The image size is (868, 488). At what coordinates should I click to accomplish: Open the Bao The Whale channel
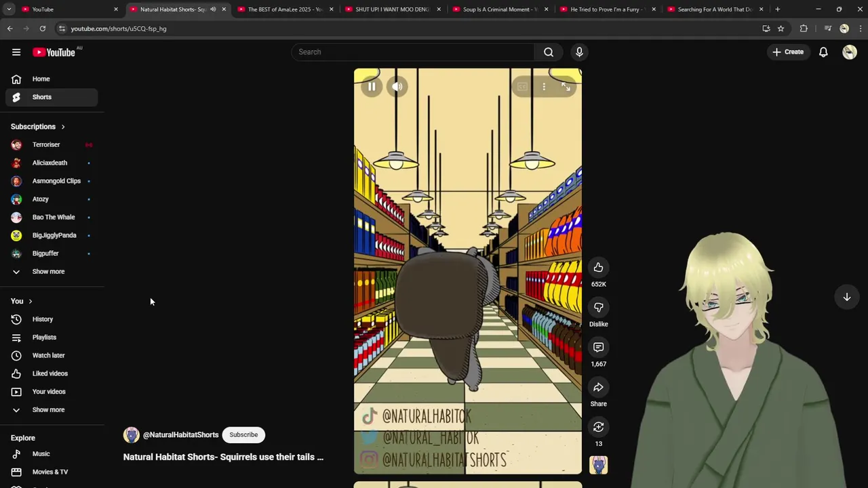tap(52, 218)
